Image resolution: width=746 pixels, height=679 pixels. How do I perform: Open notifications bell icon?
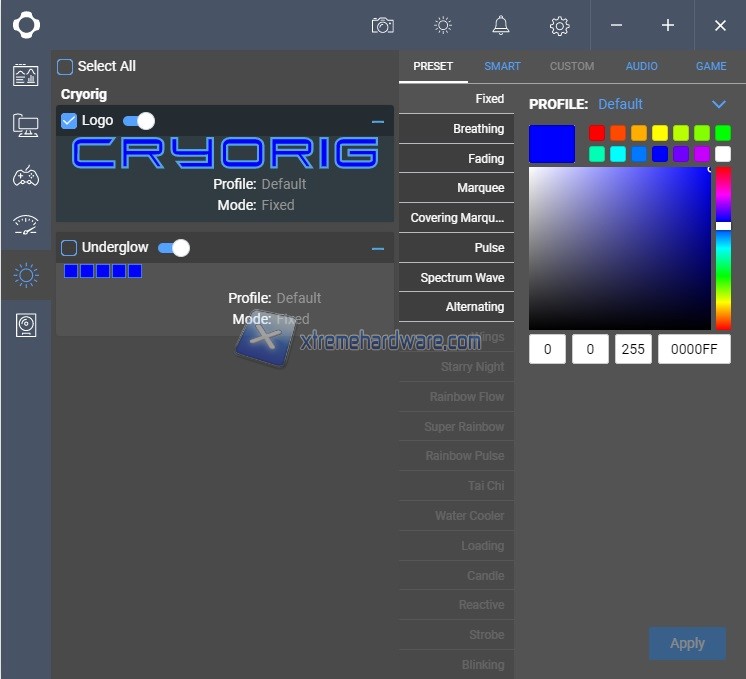pyautogui.click(x=501, y=26)
